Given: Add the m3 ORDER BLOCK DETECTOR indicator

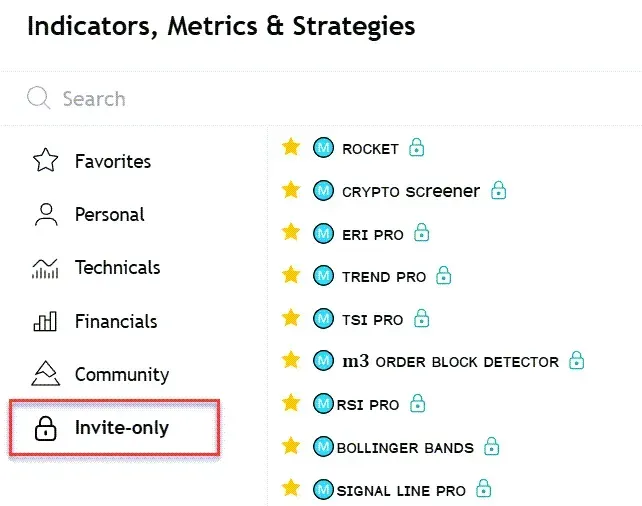Looking at the screenshot, I should pyautogui.click(x=450, y=361).
